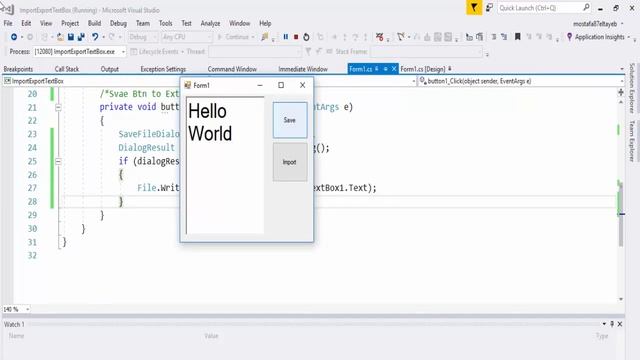Open the Breakpoints tab

18,69
